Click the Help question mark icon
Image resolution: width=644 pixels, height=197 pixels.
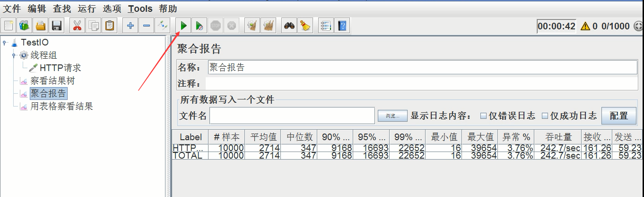(x=342, y=26)
